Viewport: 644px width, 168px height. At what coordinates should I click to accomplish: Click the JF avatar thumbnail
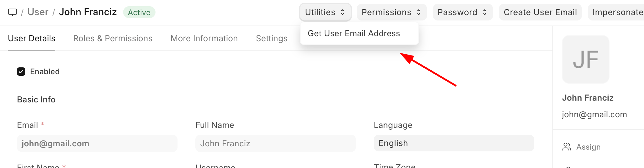[585, 59]
